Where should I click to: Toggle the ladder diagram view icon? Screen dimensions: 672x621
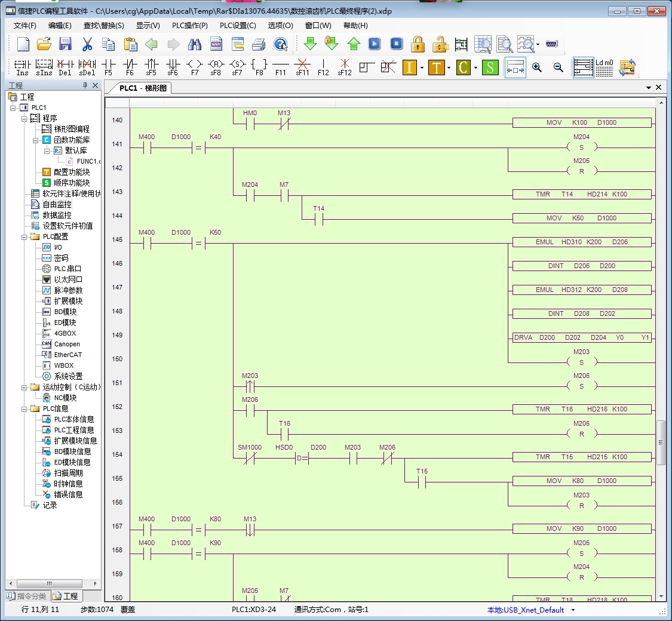pyautogui.click(x=583, y=67)
